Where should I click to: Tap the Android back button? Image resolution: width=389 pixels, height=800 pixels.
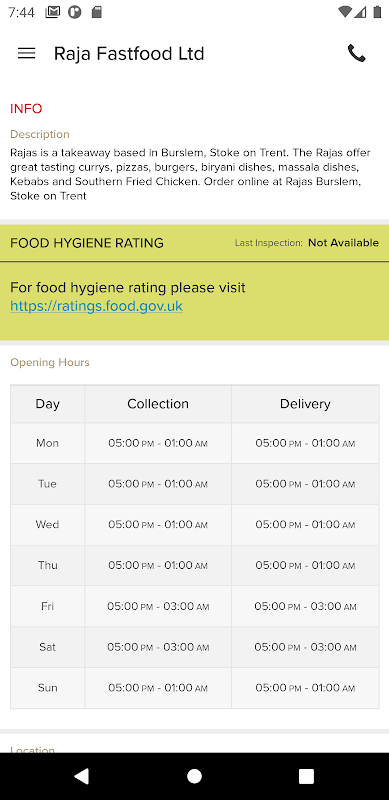tap(82, 776)
